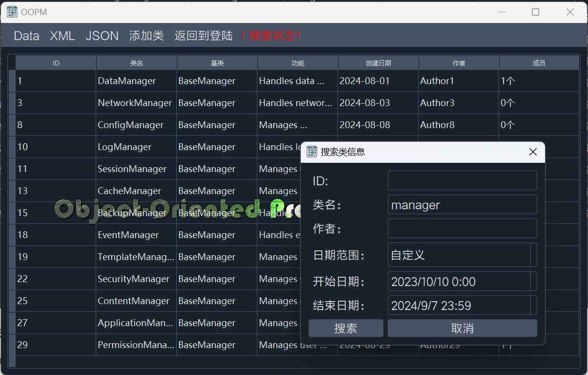Open the 结束日期 date picker dropdown
Screen dimensions: 588x375
coord(533,306)
